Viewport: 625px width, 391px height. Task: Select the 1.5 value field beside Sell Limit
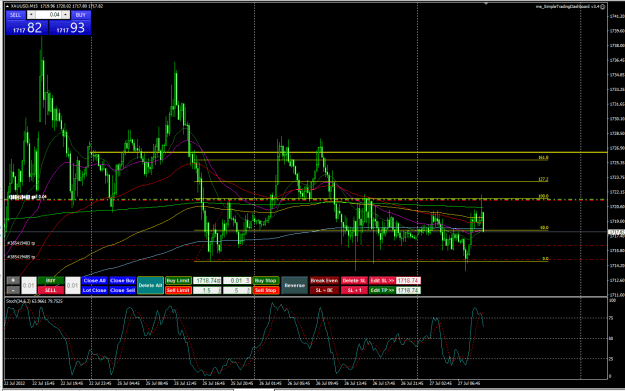tap(207, 291)
